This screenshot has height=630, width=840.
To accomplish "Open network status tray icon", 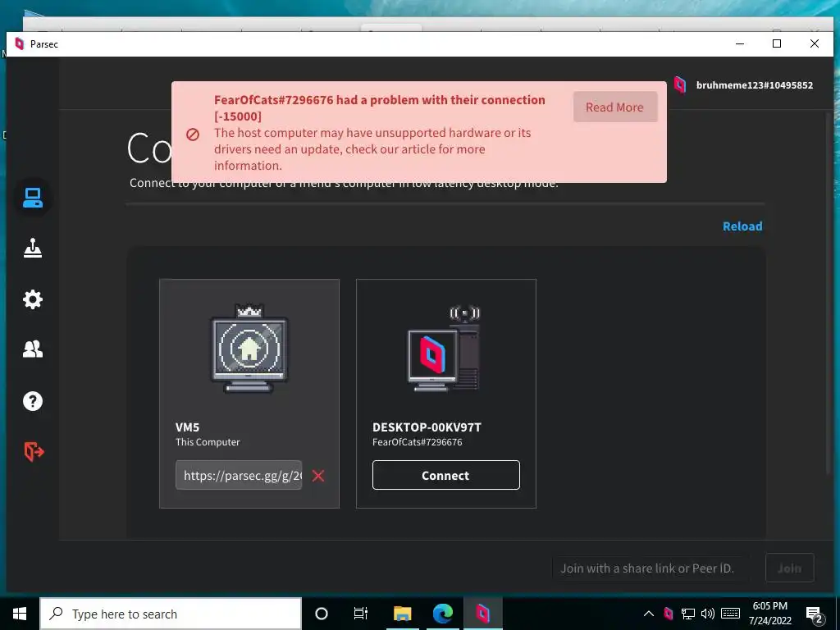I will (x=688, y=614).
